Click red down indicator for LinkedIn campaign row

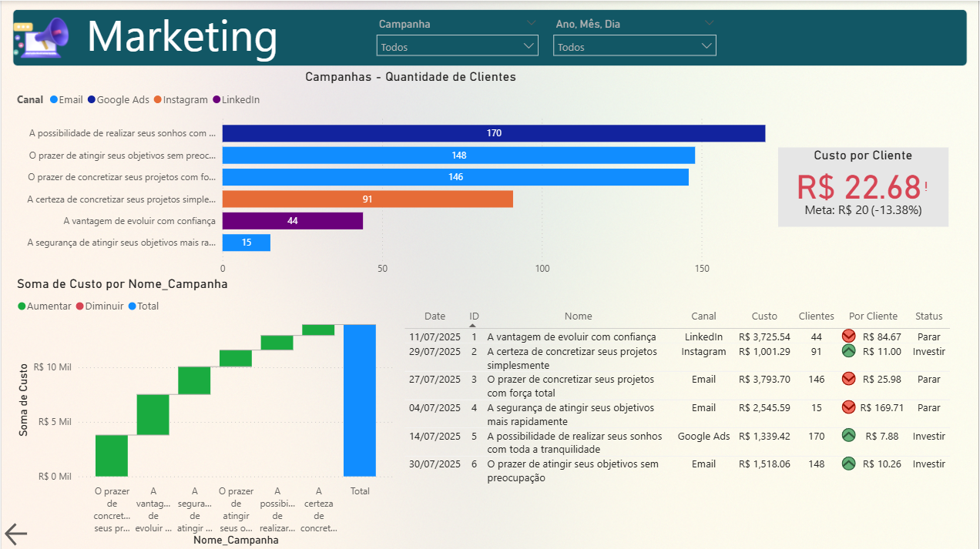pos(848,336)
